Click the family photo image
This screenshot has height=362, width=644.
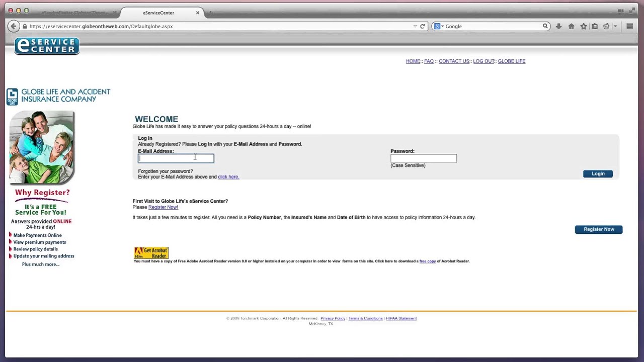pyautogui.click(x=42, y=147)
